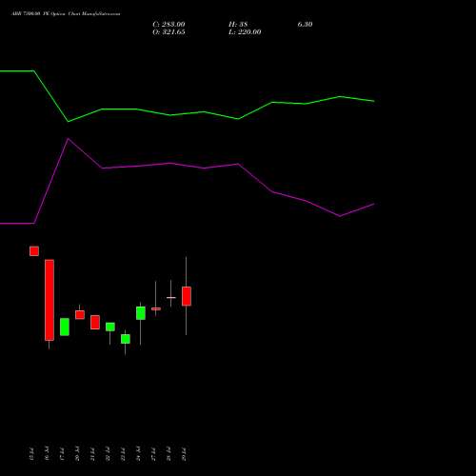Select the red candle on 21 Jul

coord(95,322)
